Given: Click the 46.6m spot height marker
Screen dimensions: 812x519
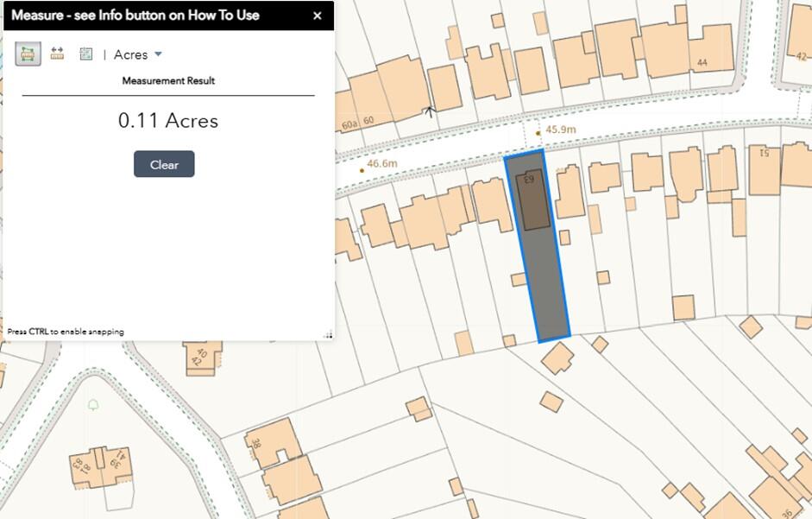Looking at the screenshot, I should pyautogui.click(x=362, y=169).
